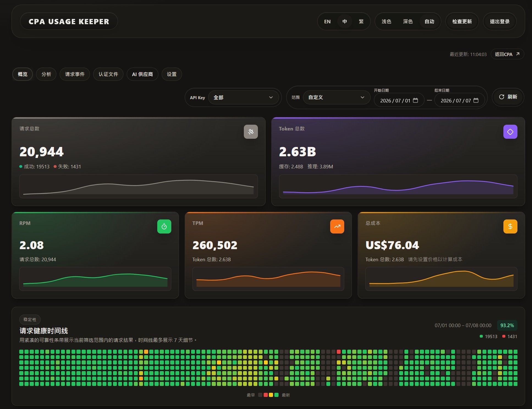Select the 深色 dark theme option
This screenshot has height=409, width=532.
408,21
